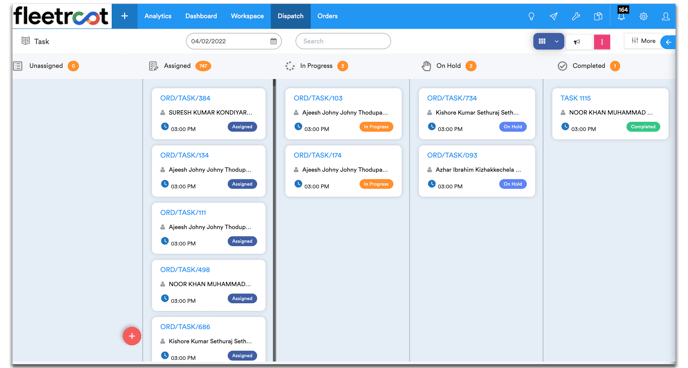Click the Assigned column icon
Image resolution: width=688 pixels, height=368 pixels.
153,66
